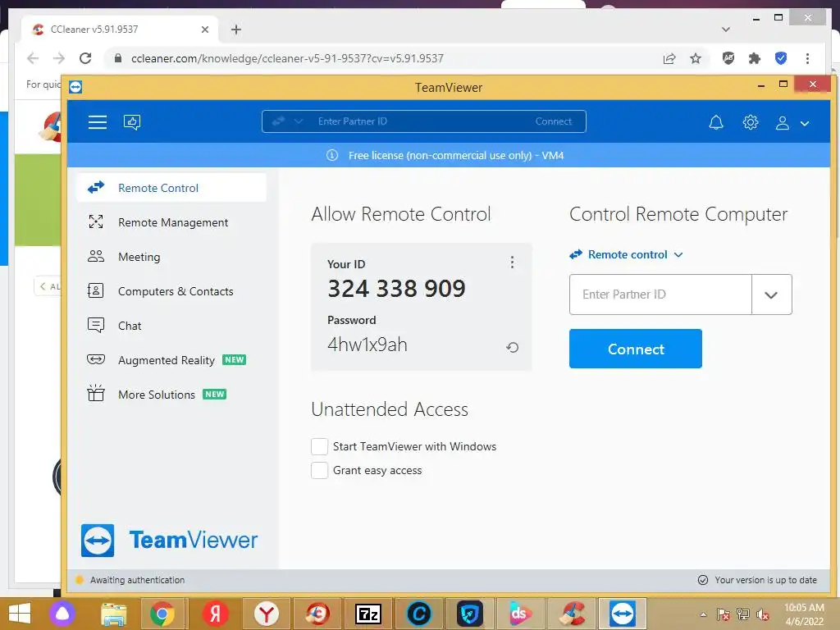Click the blue shield extension in Chrome

781,58
